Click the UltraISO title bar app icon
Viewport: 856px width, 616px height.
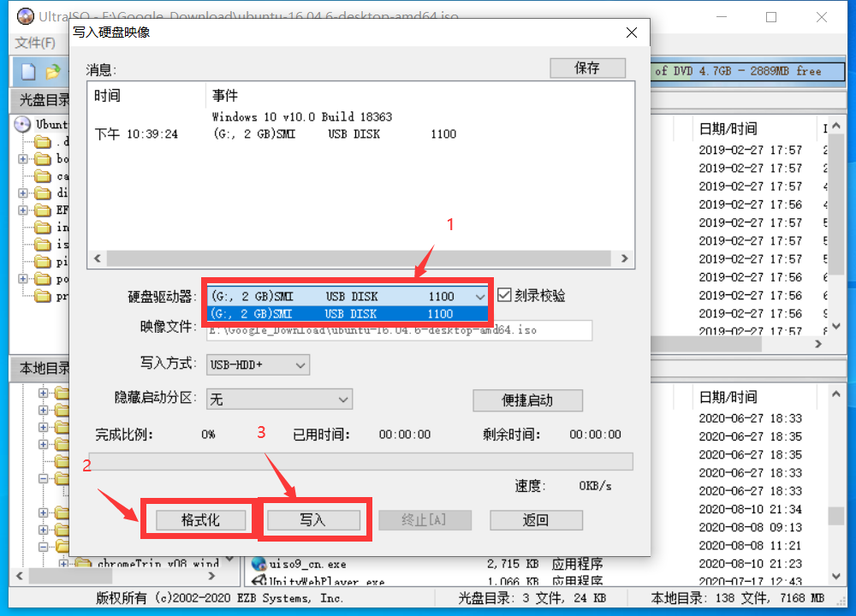pos(25,16)
